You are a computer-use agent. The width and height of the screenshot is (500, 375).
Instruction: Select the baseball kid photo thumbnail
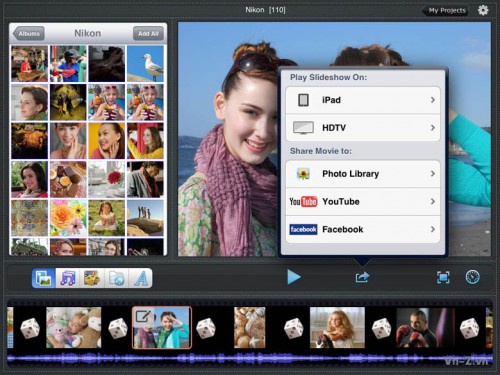pyautogui.click(x=68, y=64)
